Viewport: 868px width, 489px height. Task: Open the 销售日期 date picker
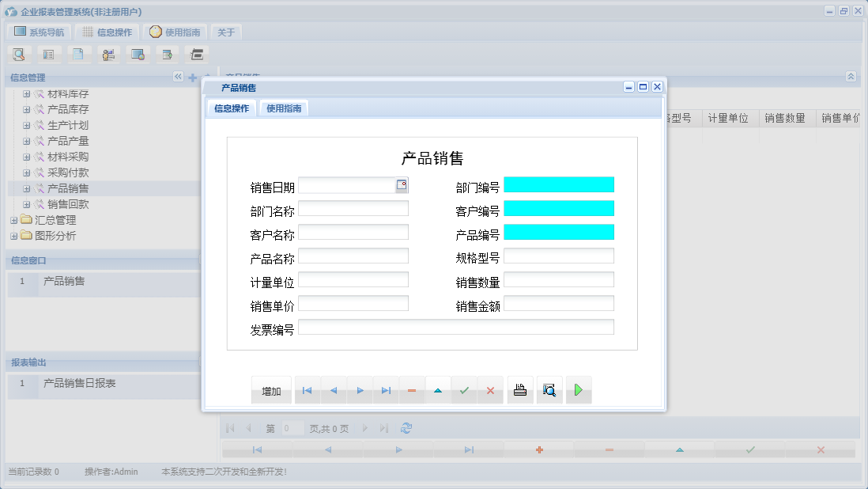point(402,184)
